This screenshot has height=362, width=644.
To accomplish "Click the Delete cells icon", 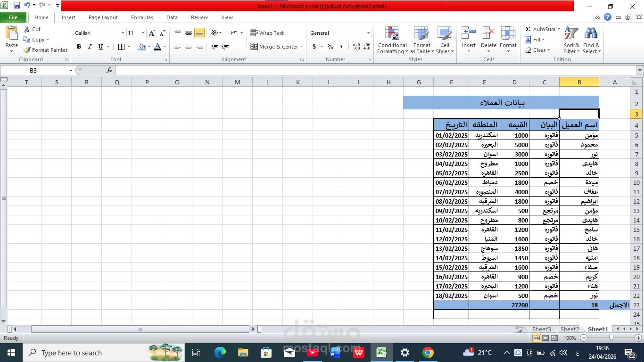I will click(x=488, y=33).
